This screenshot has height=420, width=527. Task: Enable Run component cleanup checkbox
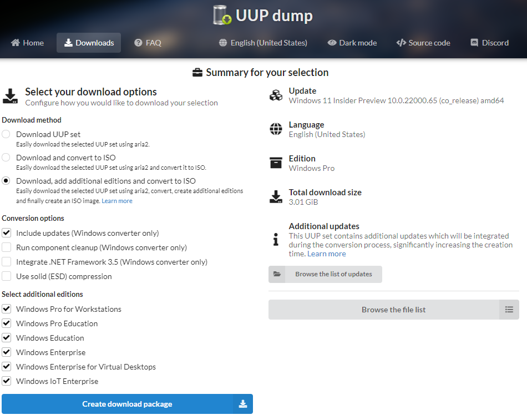pos(7,247)
